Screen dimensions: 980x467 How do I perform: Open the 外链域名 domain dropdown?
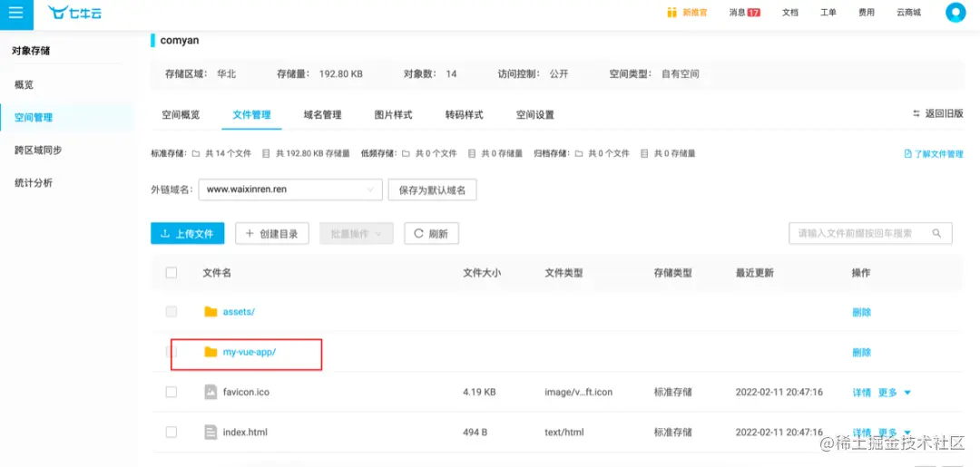coord(290,190)
